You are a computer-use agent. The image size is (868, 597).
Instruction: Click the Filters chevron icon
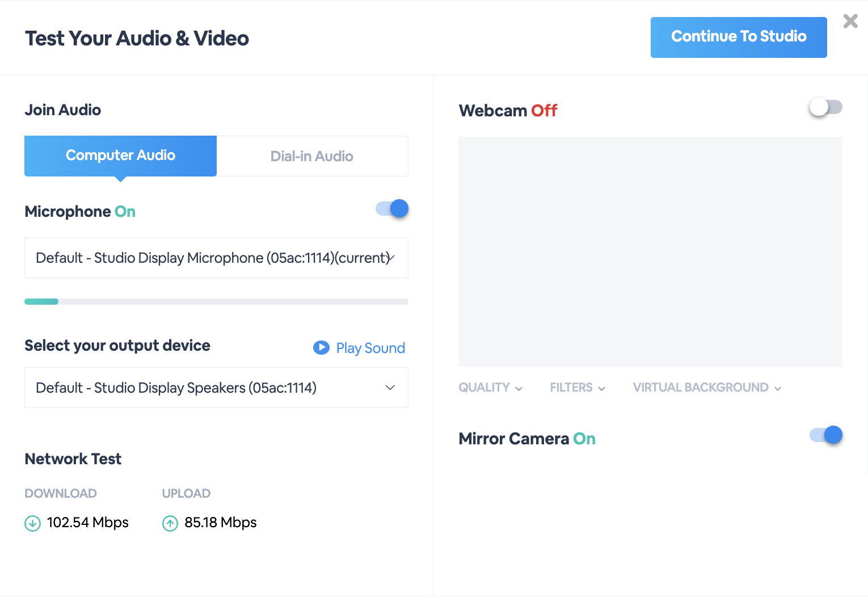[602, 388]
